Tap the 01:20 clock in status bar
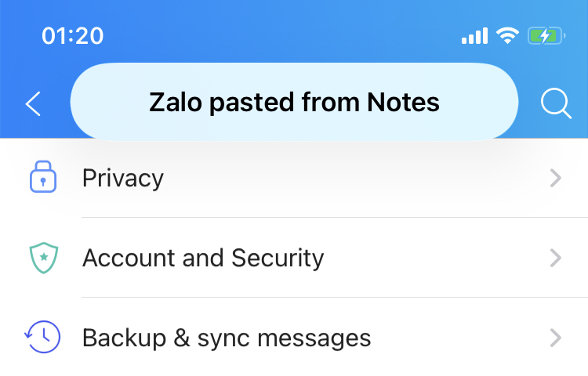Image resolution: width=588 pixels, height=376 pixels. tap(72, 36)
